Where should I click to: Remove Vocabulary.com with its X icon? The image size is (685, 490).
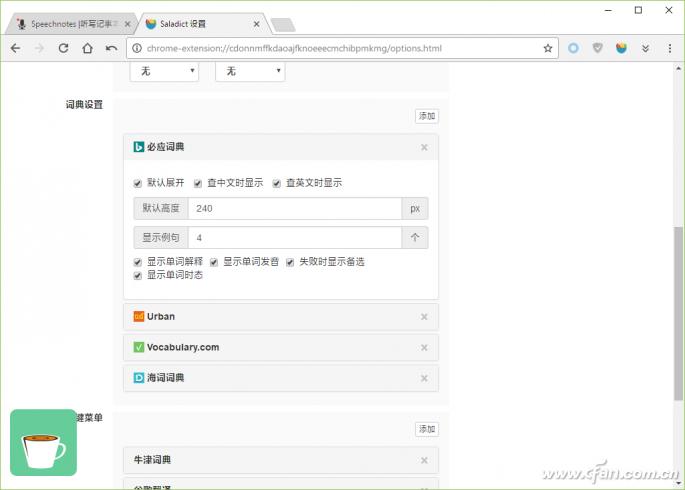(x=424, y=348)
